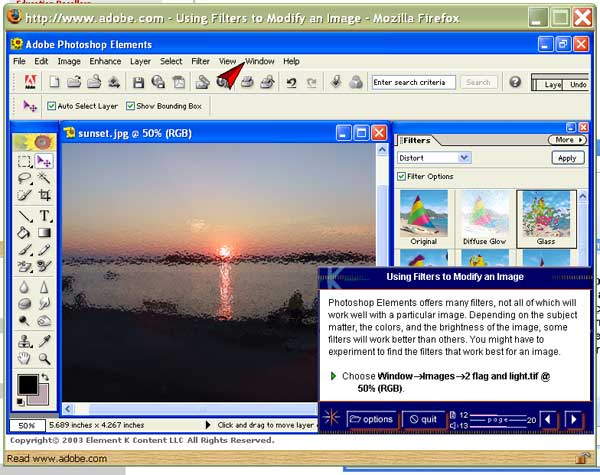Open the Window menu
The image size is (600, 475).
pos(260,61)
